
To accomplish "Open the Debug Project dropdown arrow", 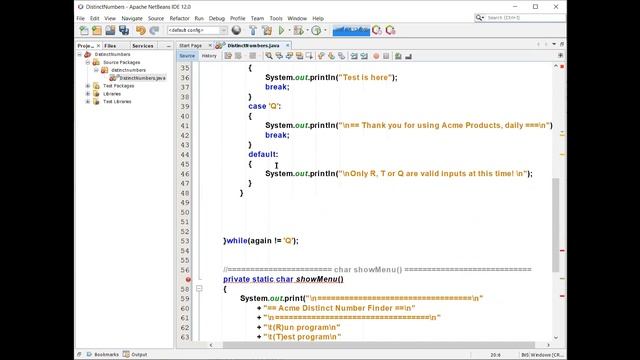I will click(307, 30).
